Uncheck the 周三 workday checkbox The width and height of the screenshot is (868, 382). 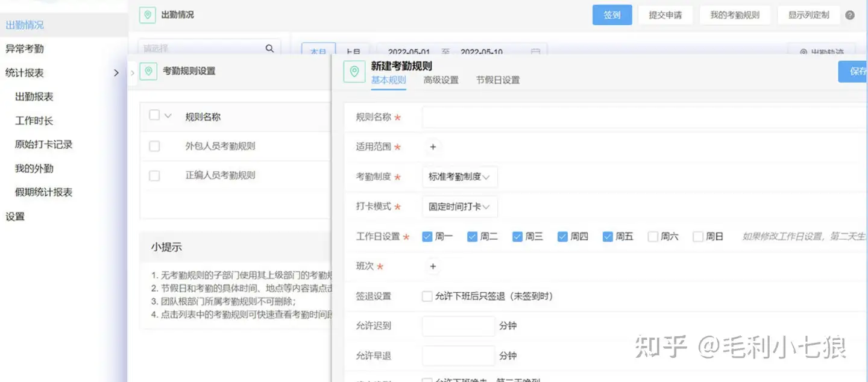point(517,237)
